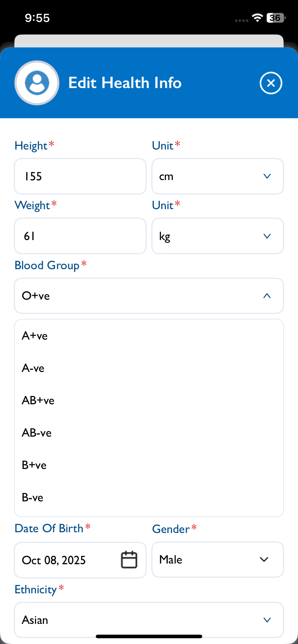The height and width of the screenshot is (644, 298).
Task: Select A+ve blood group option
Action: pos(35,336)
